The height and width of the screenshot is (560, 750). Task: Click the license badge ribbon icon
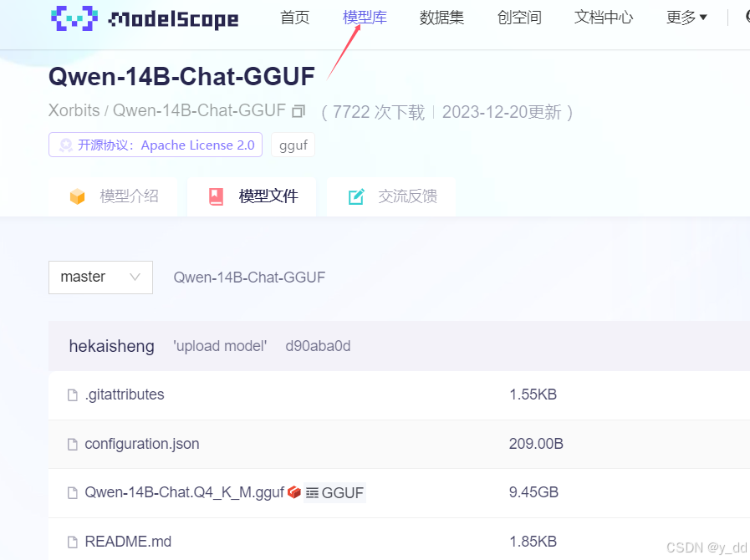(66, 145)
